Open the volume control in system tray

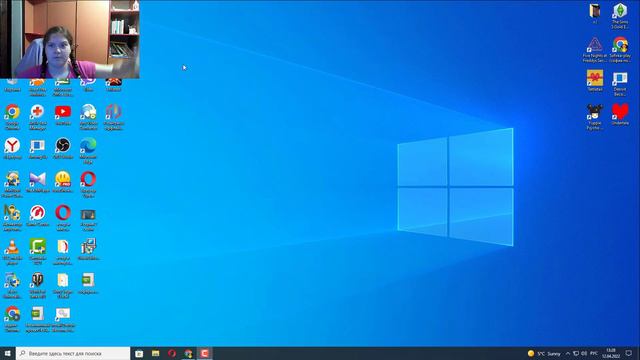[x=584, y=353]
